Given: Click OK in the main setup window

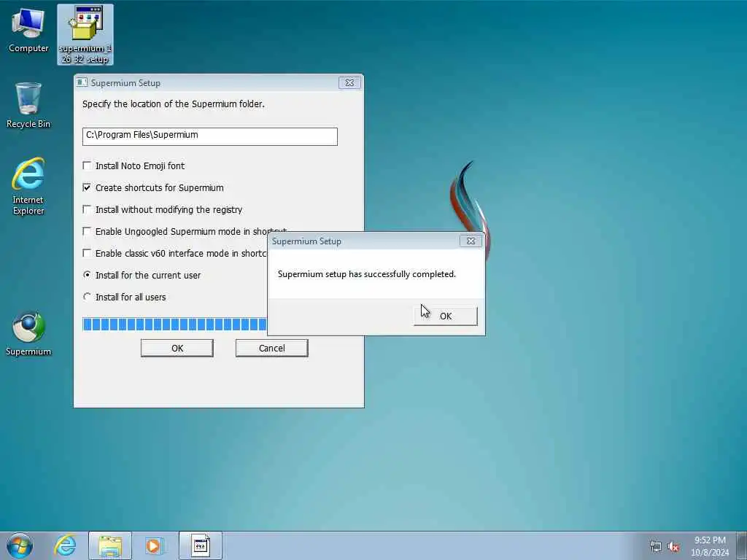Looking at the screenshot, I should (x=177, y=348).
